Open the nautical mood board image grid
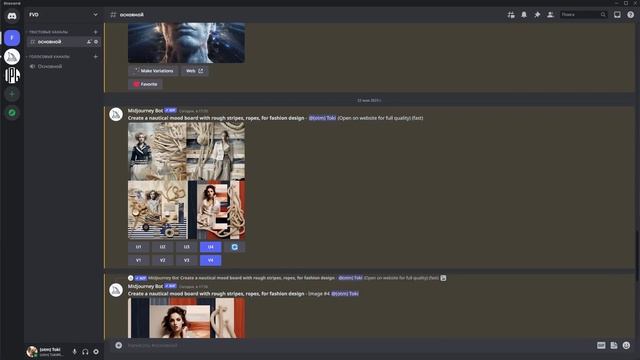Screen dimensions: 640x360 [x=187, y=181]
